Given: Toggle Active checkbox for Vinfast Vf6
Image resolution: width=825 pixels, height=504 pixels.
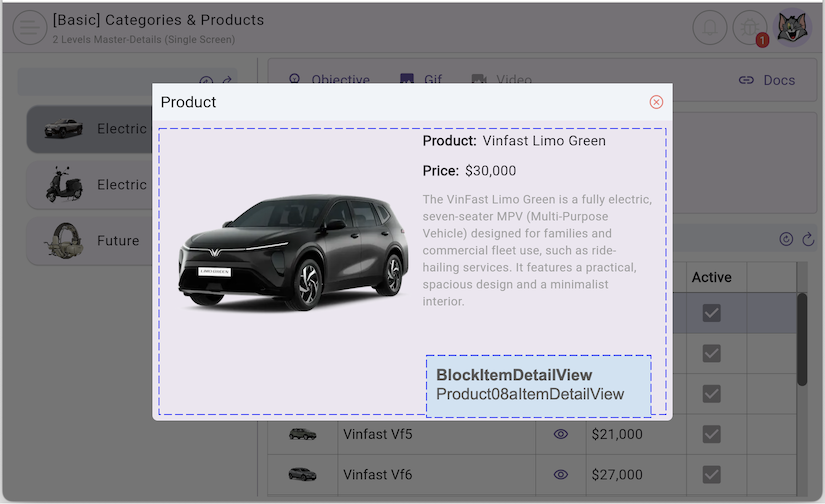Looking at the screenshot, I should [711, 474].
